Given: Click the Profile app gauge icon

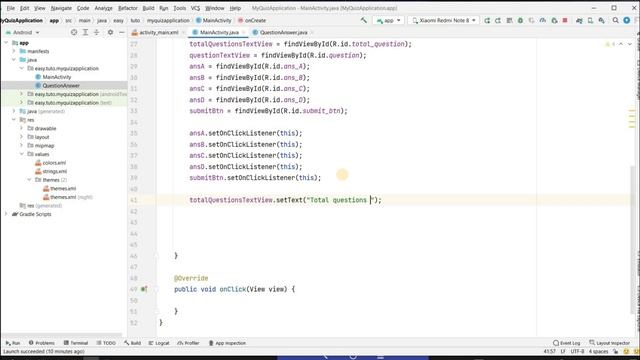Looking at the screenshot, I should pyautogui.click(x=542, y=20).
